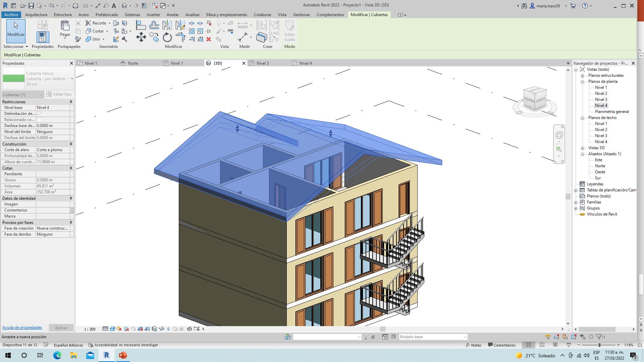Viewport: 644px width, 362px height.
Task: Click the Paste (Pegar) icon
Action: pyautogui.click(x=65, y=26)
